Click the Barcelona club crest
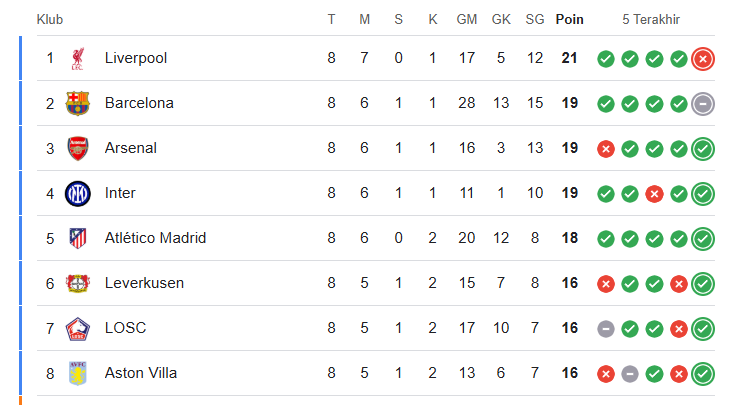This screenshot has width=732, height=405. (77, 103)
